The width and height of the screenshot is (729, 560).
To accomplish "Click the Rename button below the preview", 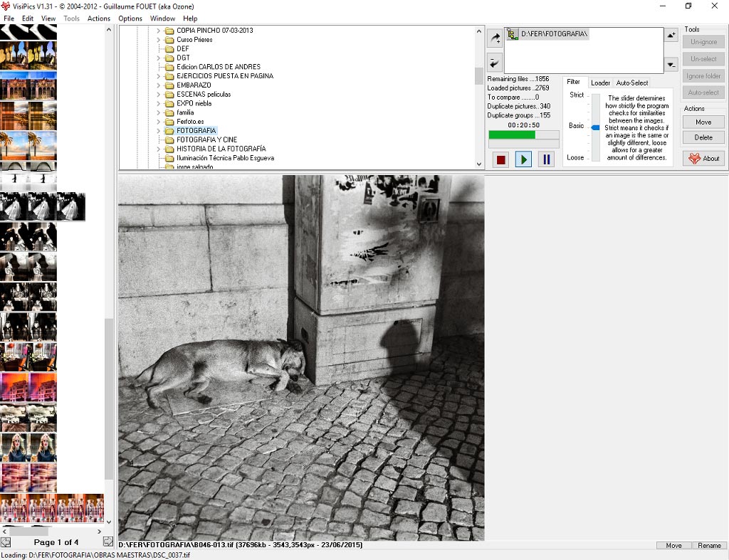I will tap(709, 546).
